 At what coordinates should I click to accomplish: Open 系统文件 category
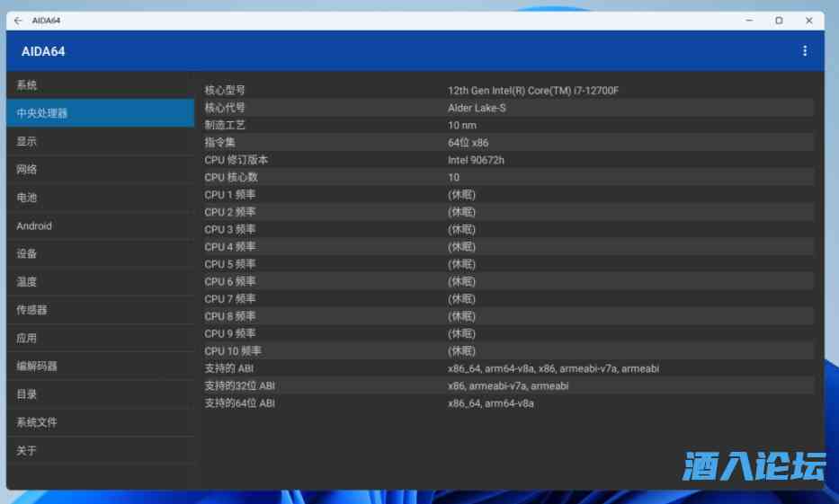pos(100,422)
